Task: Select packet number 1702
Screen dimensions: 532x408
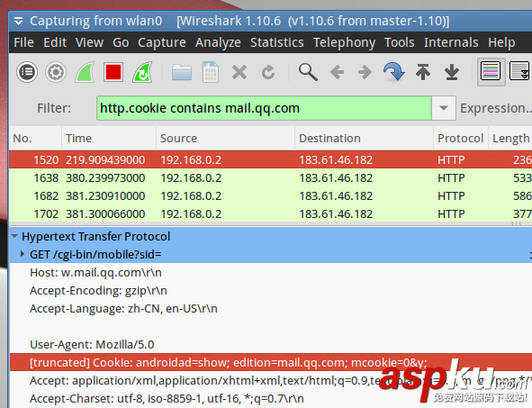Action: point(271,213)
